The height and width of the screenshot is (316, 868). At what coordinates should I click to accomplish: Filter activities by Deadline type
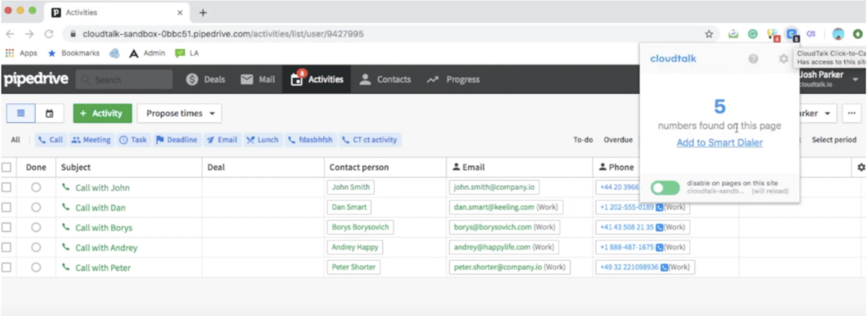click(176, 140)
